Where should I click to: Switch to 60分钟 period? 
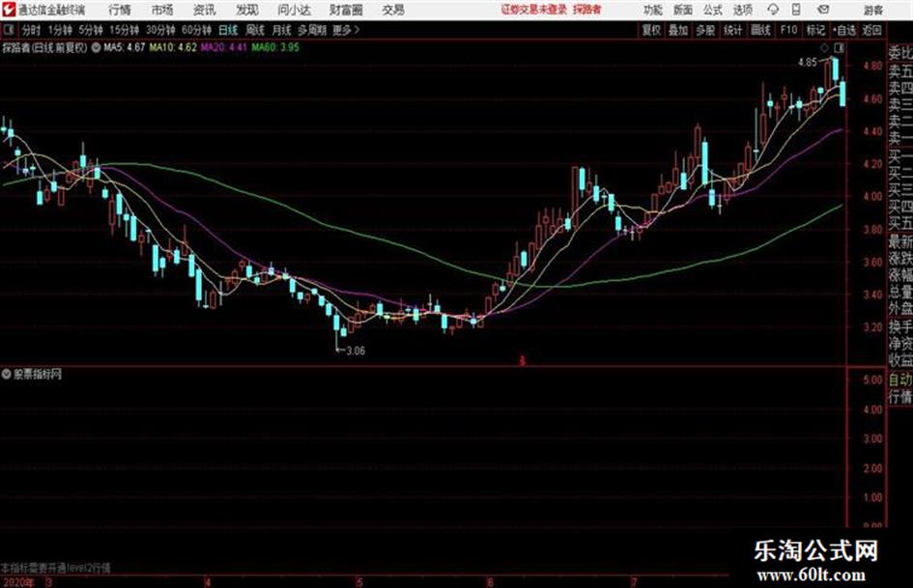(x=197, y=30)
